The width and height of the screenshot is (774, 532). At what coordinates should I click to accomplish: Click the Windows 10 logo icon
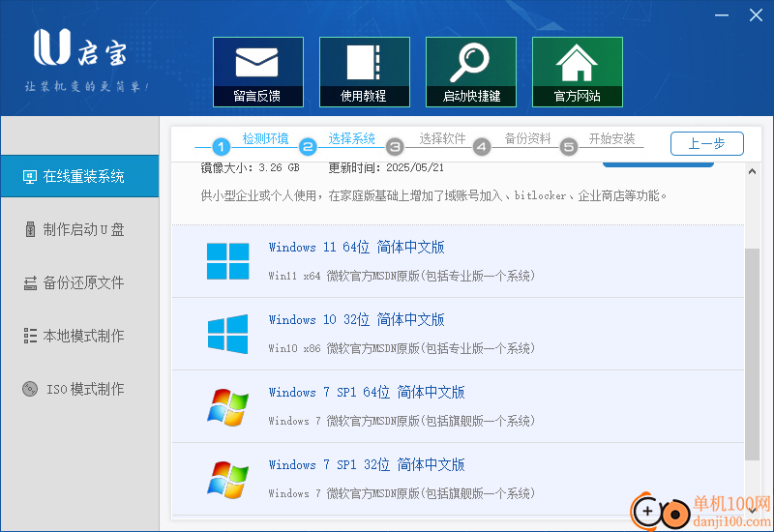tap(228, 334)
